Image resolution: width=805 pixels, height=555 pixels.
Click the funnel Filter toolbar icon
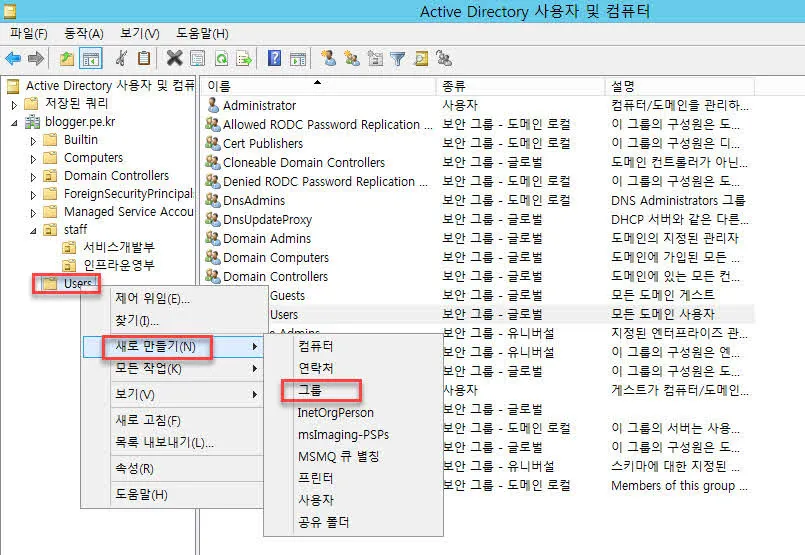pos(397,59)
